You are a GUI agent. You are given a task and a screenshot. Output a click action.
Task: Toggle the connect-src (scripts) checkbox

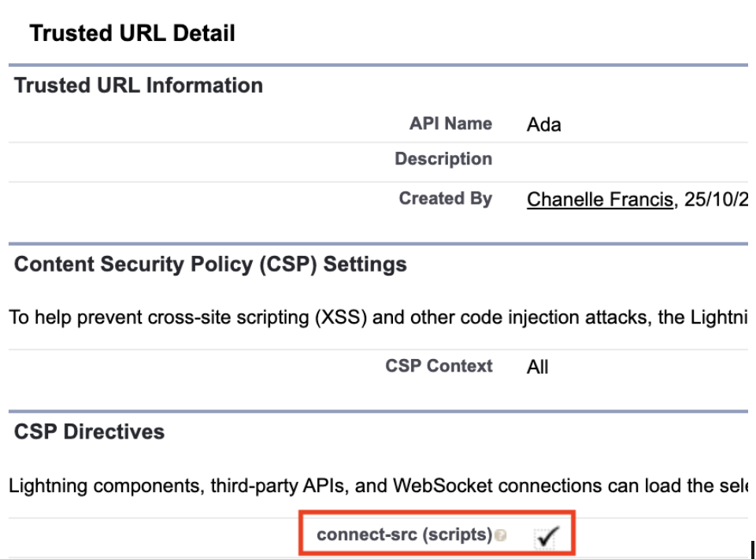click(547, 536)
